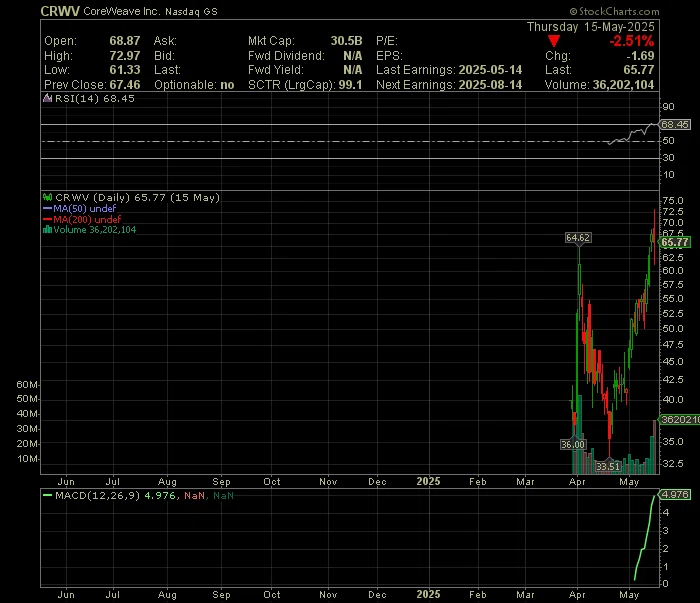The height and width of the screenshot is (603, 700).
Task: Click the Fwd Dividend N/A value
Action: coord(353,56)
